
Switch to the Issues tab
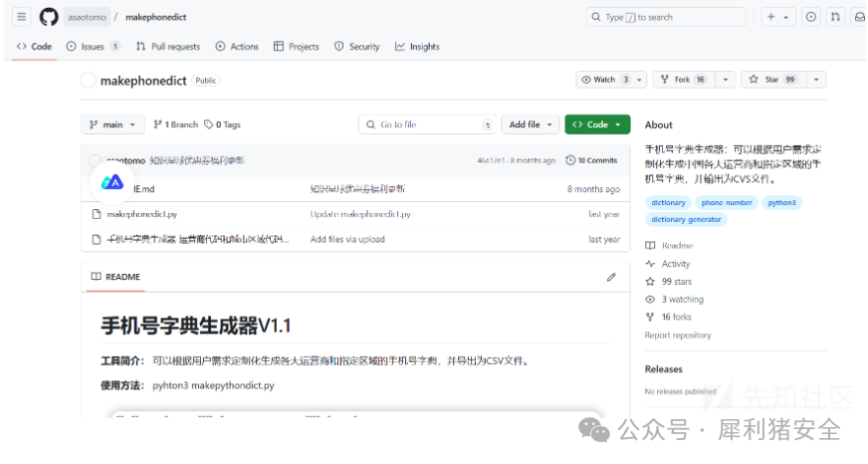pyautogui.click(x=93, y=47)
